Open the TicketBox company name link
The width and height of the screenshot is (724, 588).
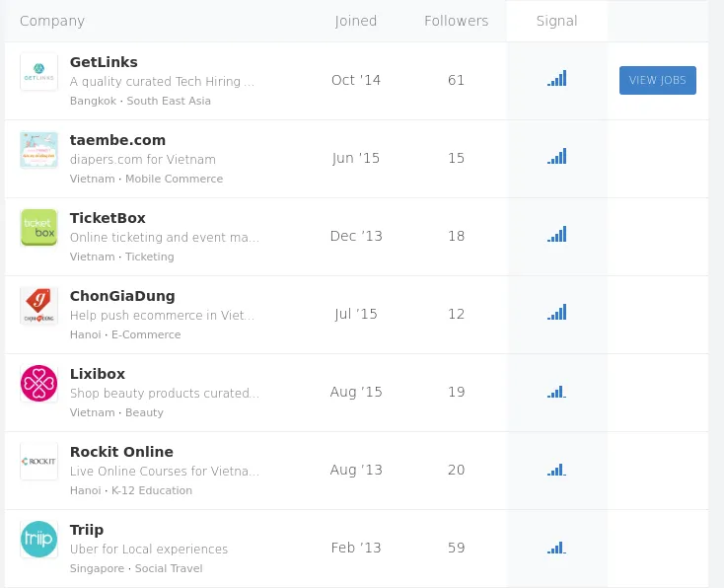[x=108, y=218]
